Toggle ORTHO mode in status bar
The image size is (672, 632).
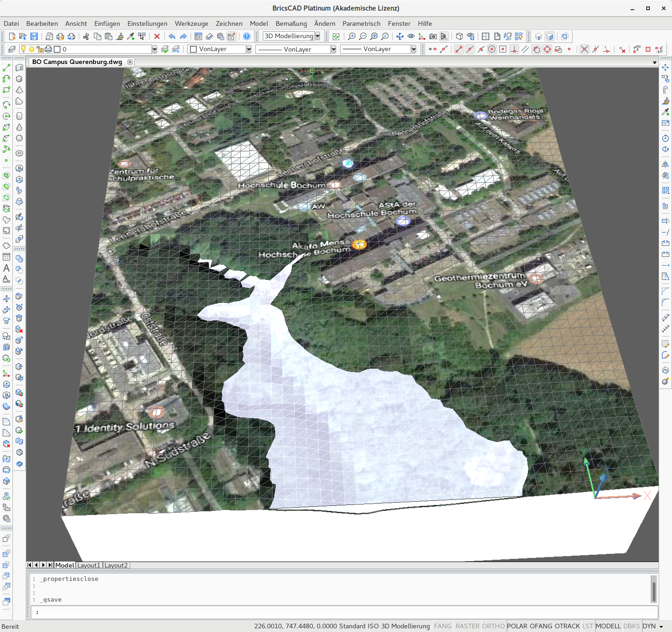click(x=493, y=626)
